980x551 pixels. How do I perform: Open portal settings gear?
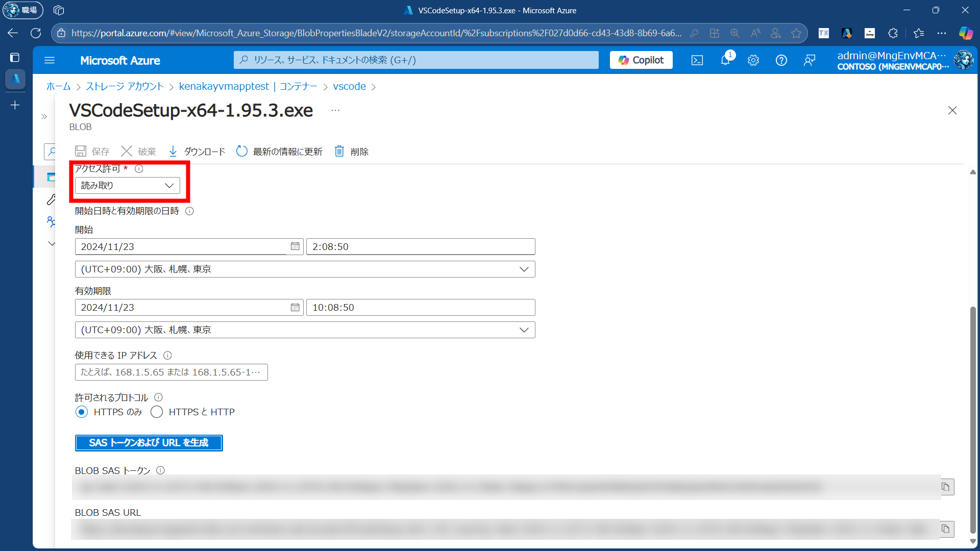pos(753,60)
